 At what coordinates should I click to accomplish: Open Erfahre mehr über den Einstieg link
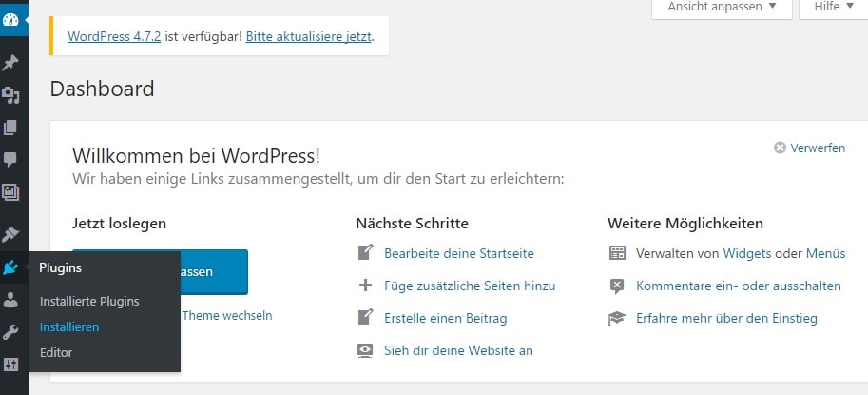(726, 319)
